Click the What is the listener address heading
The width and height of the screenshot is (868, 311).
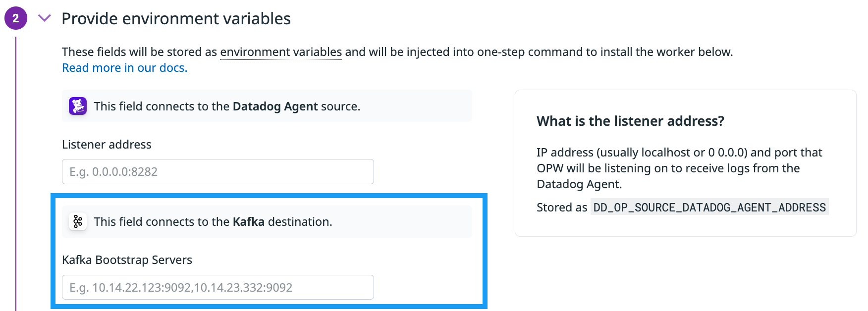coord(630,121)
